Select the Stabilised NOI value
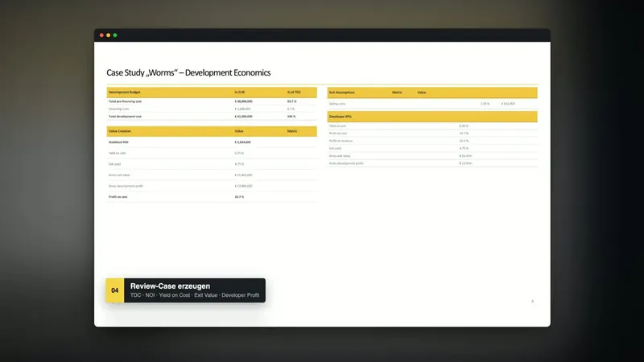The width and height of the screenshot is (644, 362). (x=243, y=142)
